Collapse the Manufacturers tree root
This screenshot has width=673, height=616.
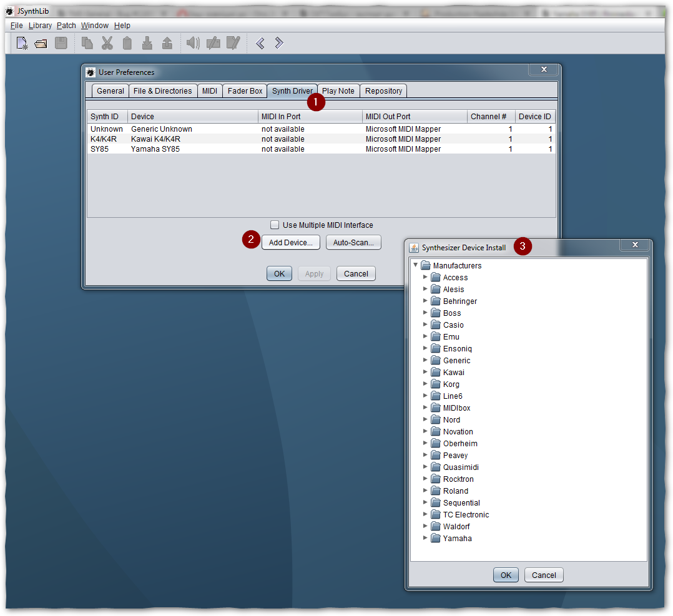(x=416, y=265)
